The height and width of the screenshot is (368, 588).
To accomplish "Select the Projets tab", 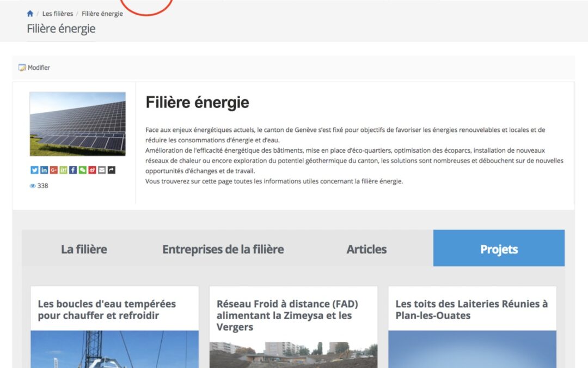I will click(499, 248).
